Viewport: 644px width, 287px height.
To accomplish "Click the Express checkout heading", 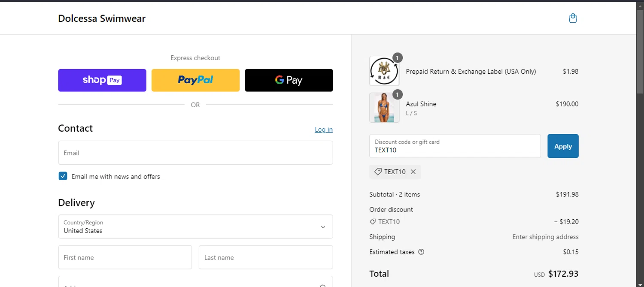I will click(x=195, y=58).
